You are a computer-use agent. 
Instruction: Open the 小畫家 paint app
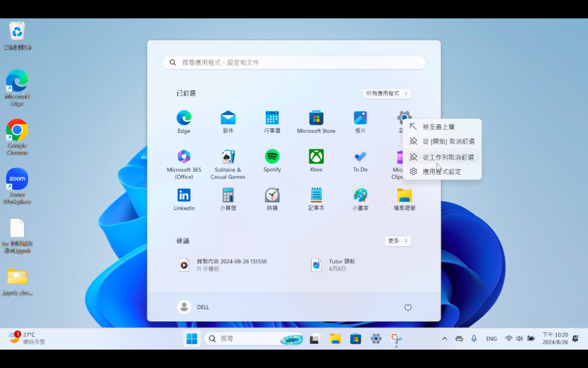coord(360,200)
